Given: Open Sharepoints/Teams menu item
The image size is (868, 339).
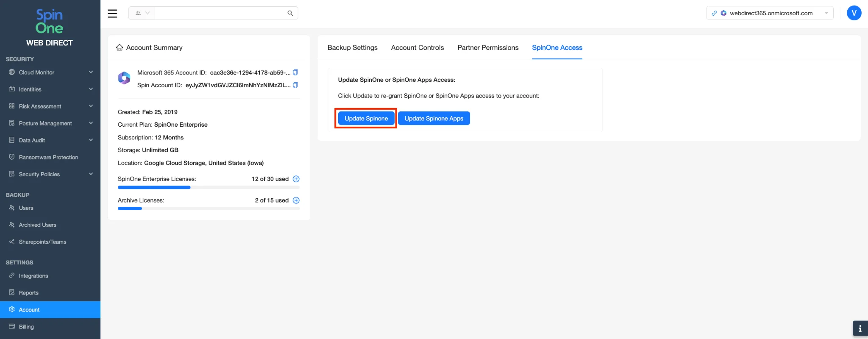Looking at the screenshot, I should click(x=50, y=242).
